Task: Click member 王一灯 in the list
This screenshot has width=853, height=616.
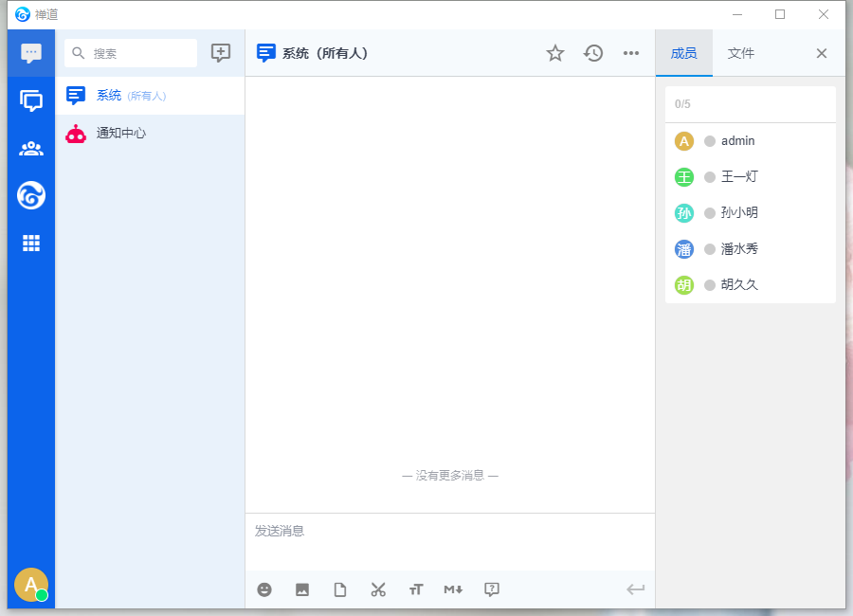Action: [x=739, y=177]
